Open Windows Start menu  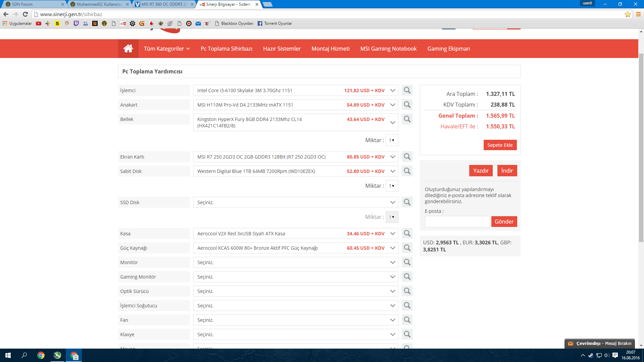[8, 355]
